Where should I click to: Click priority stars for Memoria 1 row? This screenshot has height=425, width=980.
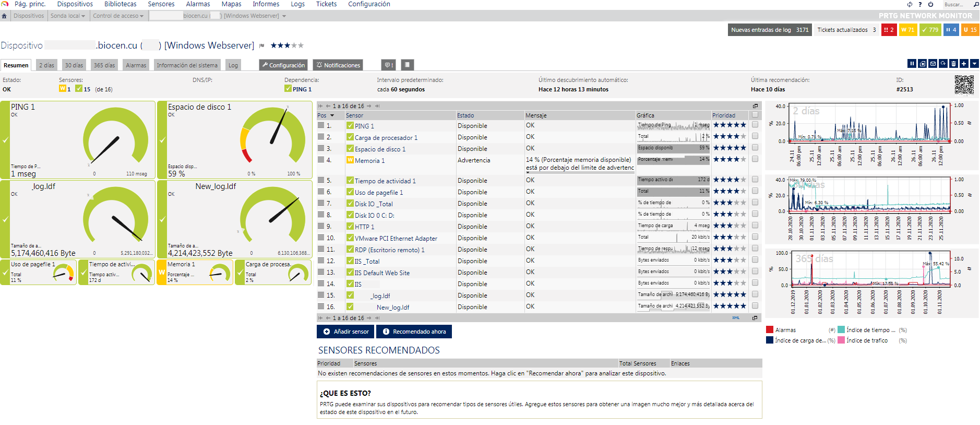730,159
